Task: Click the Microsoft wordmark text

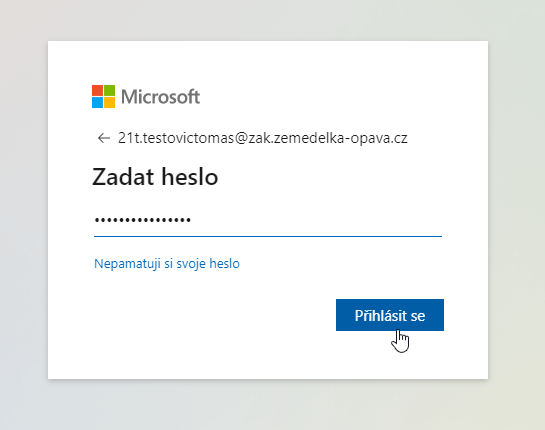Action: tap(160, 97)
